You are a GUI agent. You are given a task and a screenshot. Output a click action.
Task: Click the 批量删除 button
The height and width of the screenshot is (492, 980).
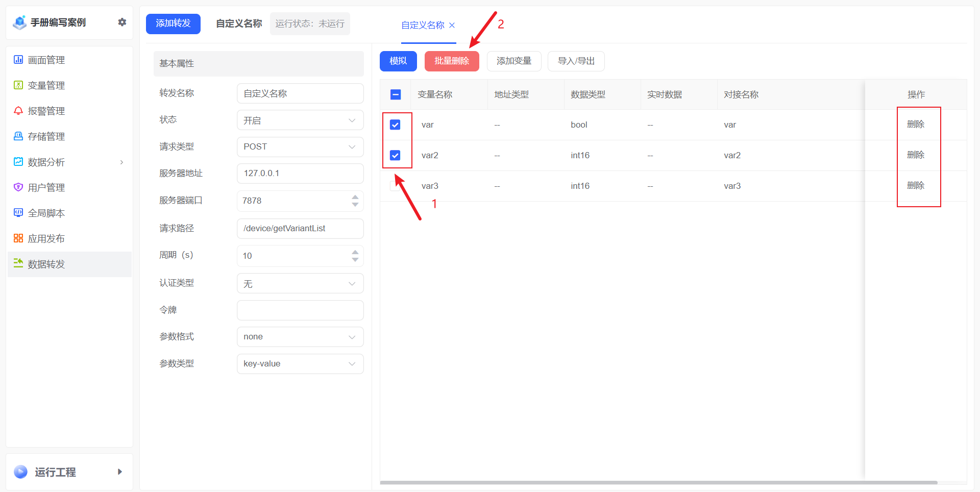(x=452, y=61)
